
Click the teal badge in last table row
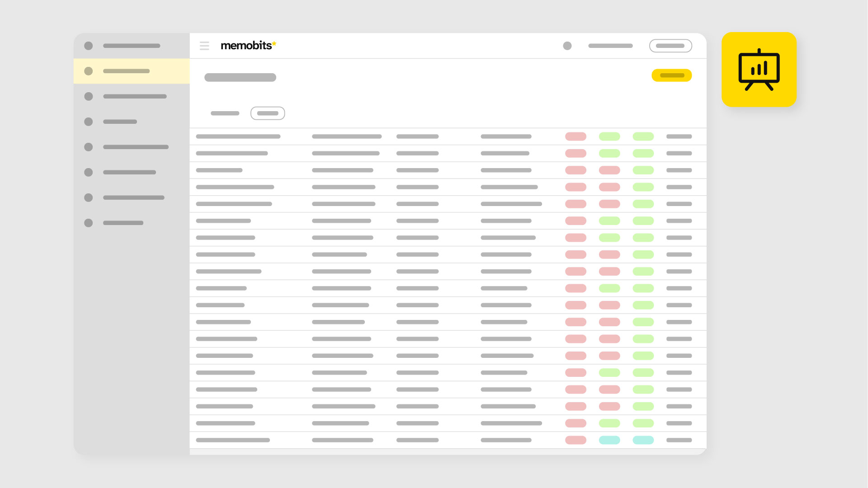pyautogui.click(x=609, y=440)
